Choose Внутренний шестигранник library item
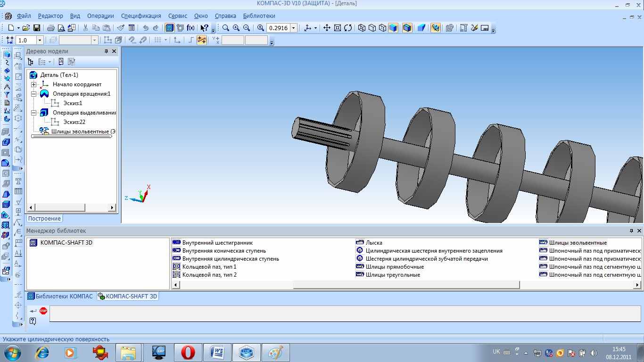644x362 pixels. pyautogui.click(x=217, y=243)
